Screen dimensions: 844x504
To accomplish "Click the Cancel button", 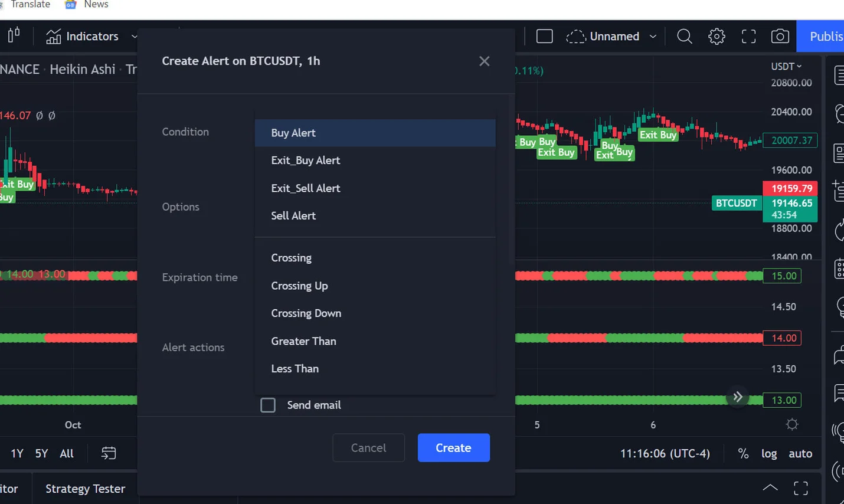I will [x=368, y=448].
